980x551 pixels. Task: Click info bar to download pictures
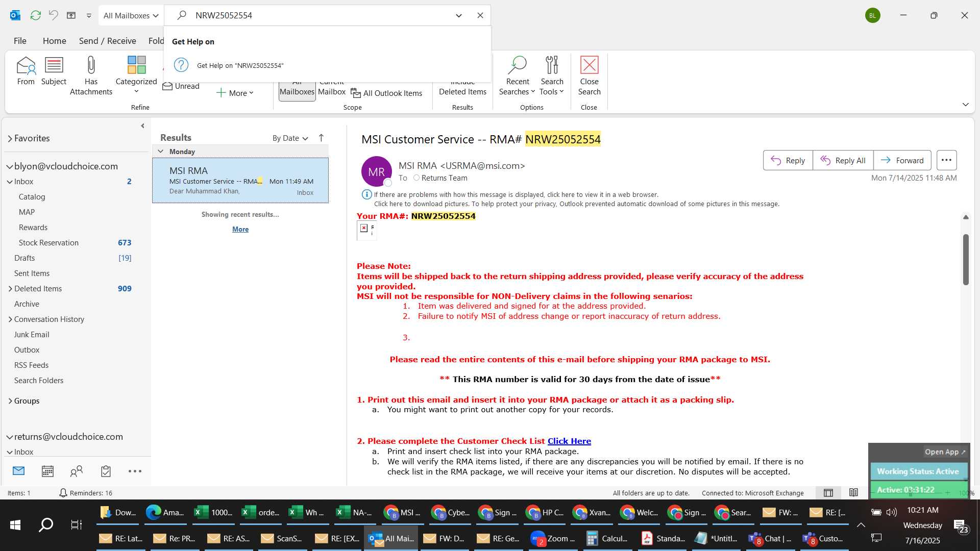[x=576, y=204]
